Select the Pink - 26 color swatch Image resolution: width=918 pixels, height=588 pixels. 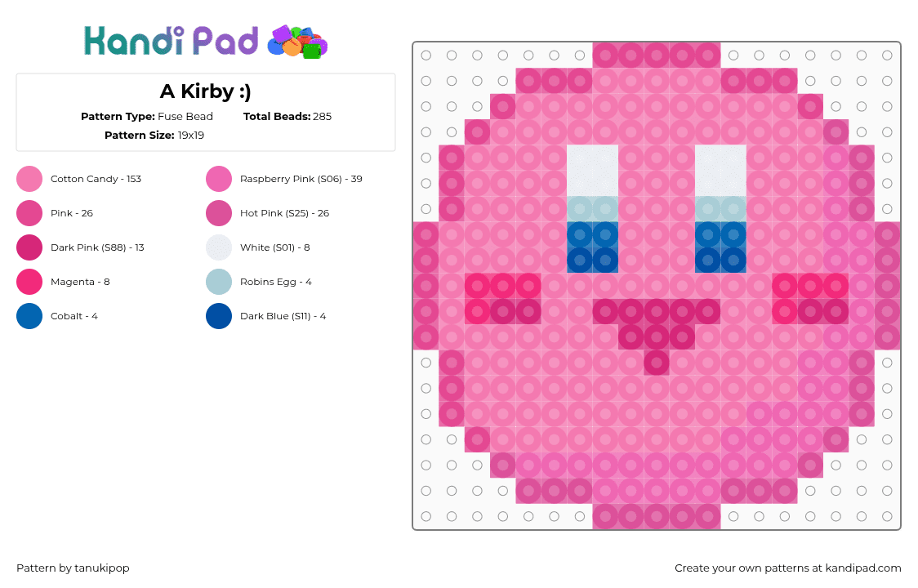click(29, 213)
